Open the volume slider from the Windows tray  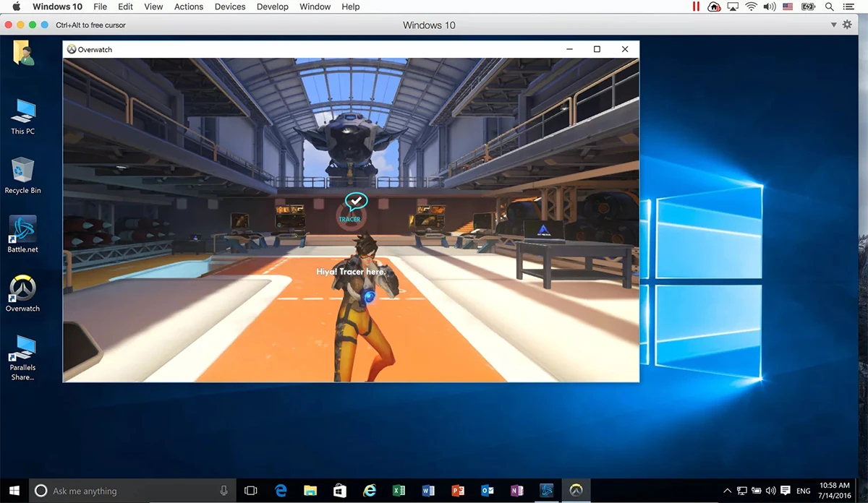(770, 490)
